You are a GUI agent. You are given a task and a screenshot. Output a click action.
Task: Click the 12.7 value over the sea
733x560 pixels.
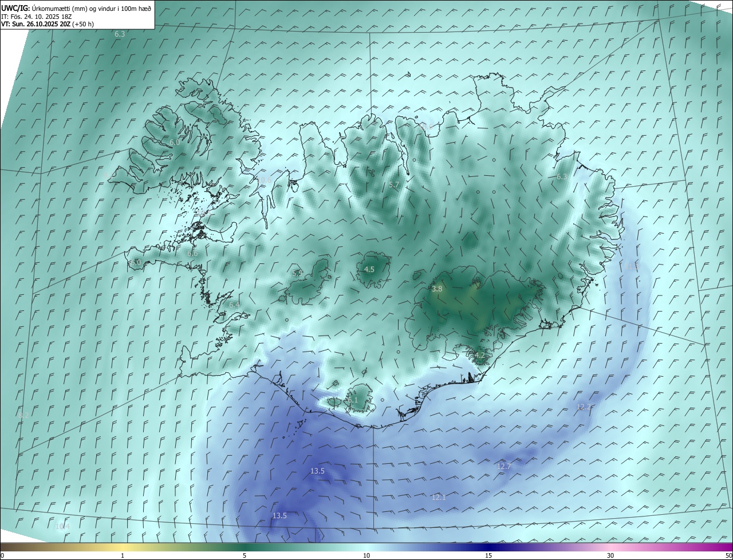pos(503,466)
